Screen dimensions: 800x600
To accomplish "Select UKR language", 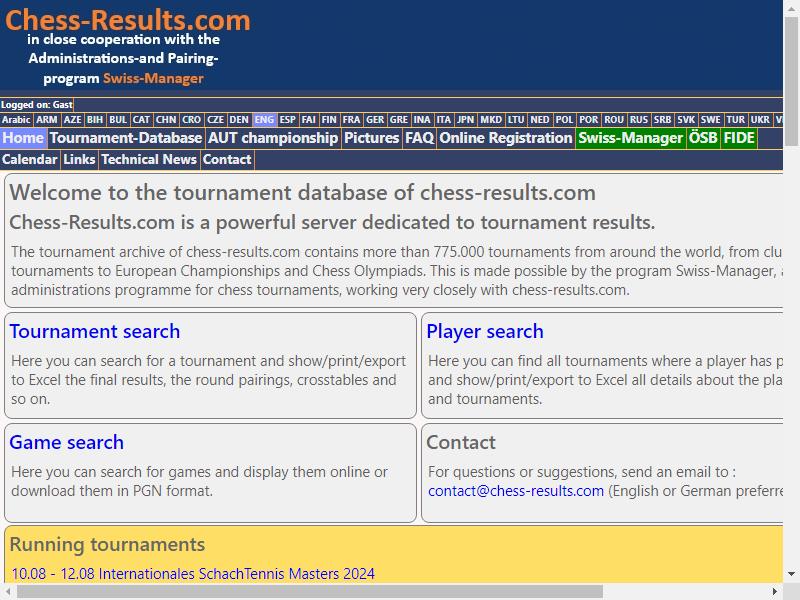I will [x=760, y=119].
